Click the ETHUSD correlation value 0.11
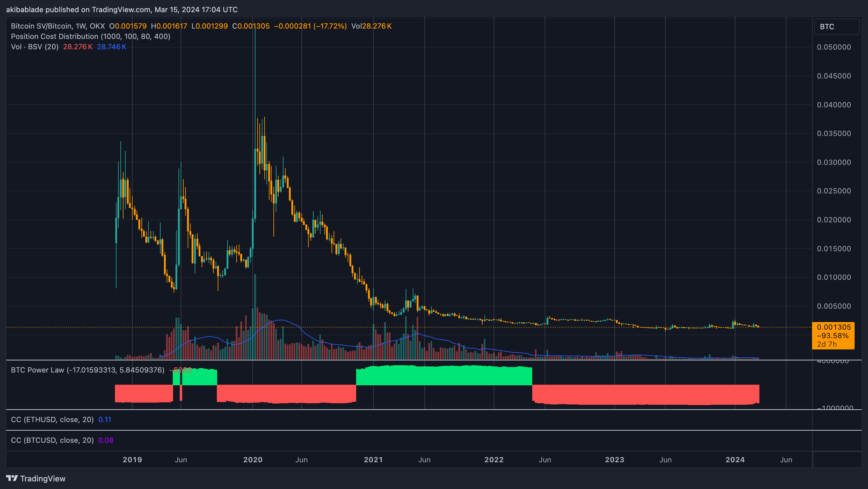868x489 pixels. tap(105, 420)
